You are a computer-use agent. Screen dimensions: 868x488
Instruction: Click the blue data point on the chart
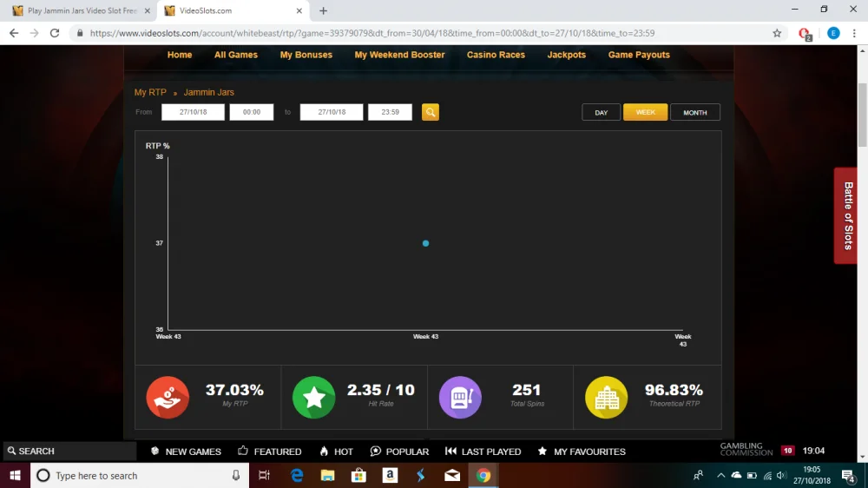tap(425, 243)
